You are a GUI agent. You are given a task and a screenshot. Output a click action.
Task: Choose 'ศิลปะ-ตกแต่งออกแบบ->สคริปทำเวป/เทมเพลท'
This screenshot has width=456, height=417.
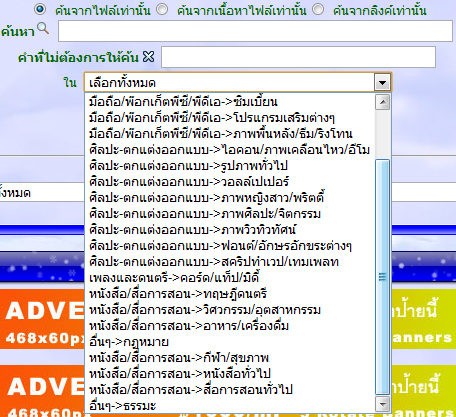(230, 262)
